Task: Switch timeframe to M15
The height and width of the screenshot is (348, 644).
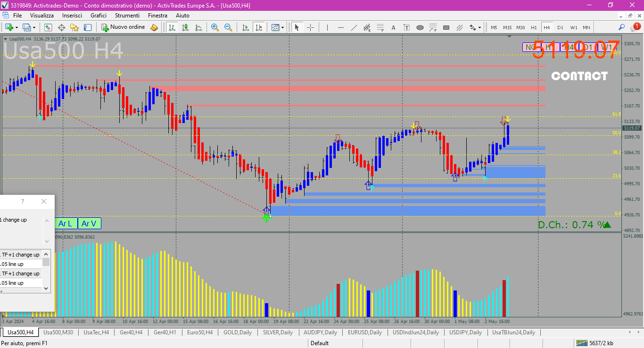Action: (x=507, y=27)
